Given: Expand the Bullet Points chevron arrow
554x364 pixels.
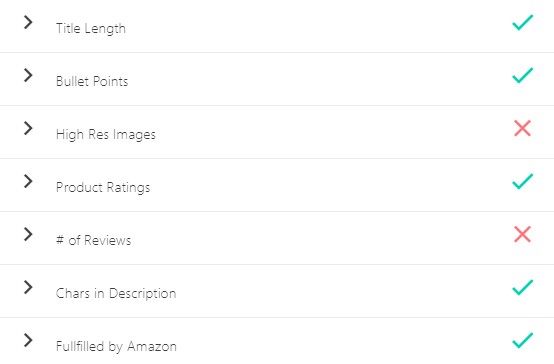Looking at the screenshot, I should pos(28,75).
